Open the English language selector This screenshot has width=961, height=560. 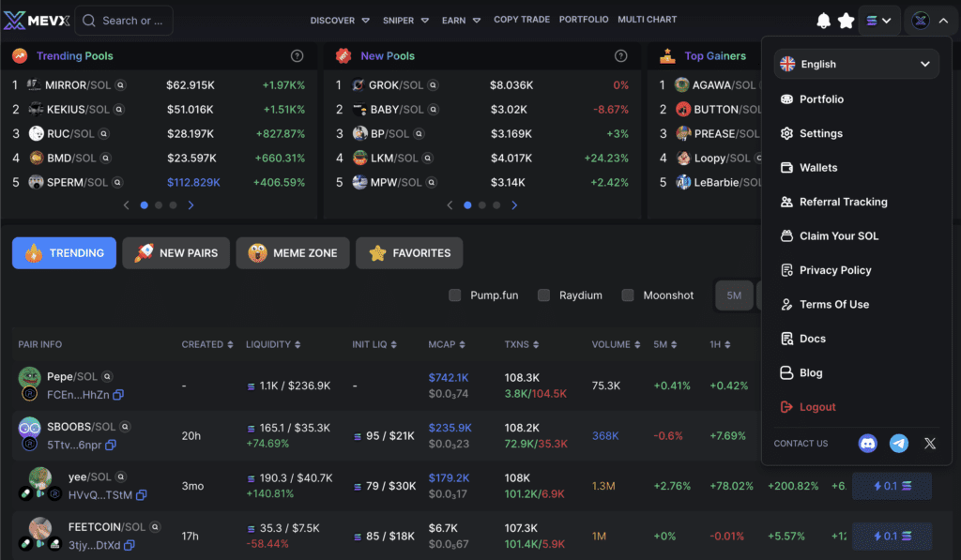[x=856, y=64]
